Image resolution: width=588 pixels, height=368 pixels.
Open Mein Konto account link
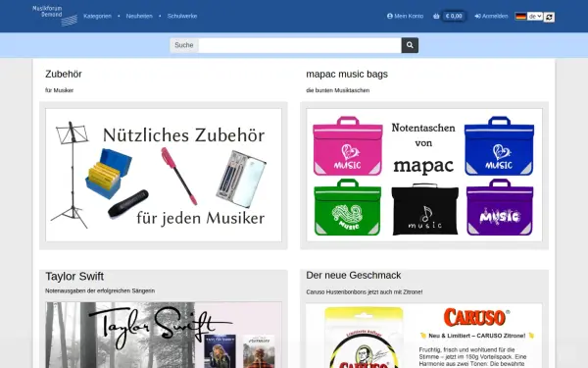point(405,16)
